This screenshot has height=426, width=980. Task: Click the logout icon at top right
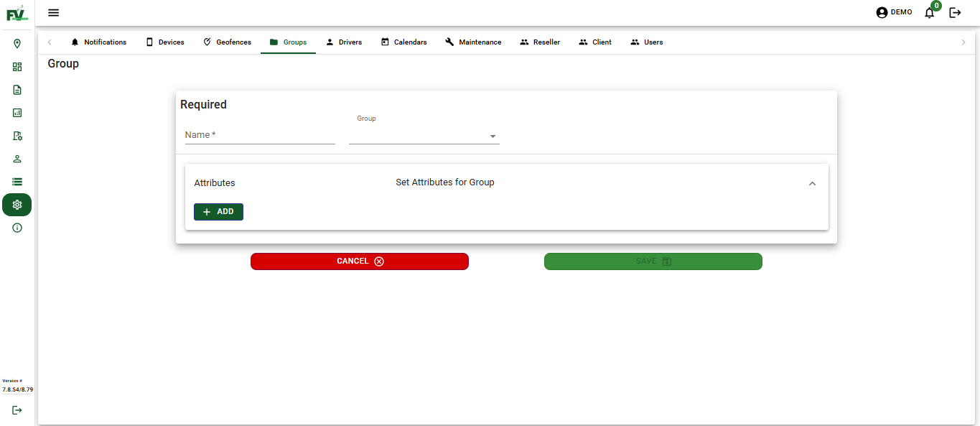(x=956, y=12)
